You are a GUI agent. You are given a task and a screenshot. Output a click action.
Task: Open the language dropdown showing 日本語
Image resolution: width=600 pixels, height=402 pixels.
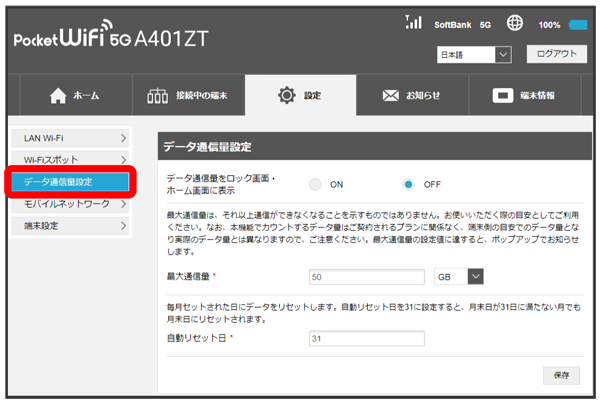(x=474, y=54)
